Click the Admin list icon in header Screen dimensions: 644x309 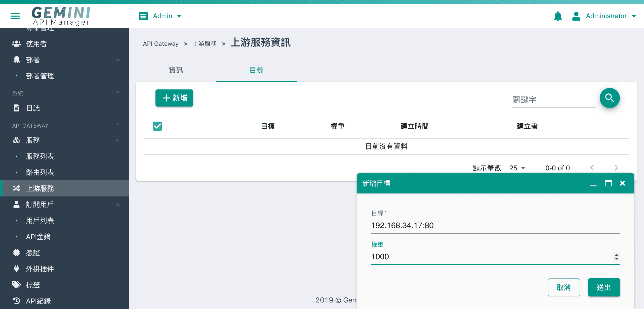click(x=143, y=16)
